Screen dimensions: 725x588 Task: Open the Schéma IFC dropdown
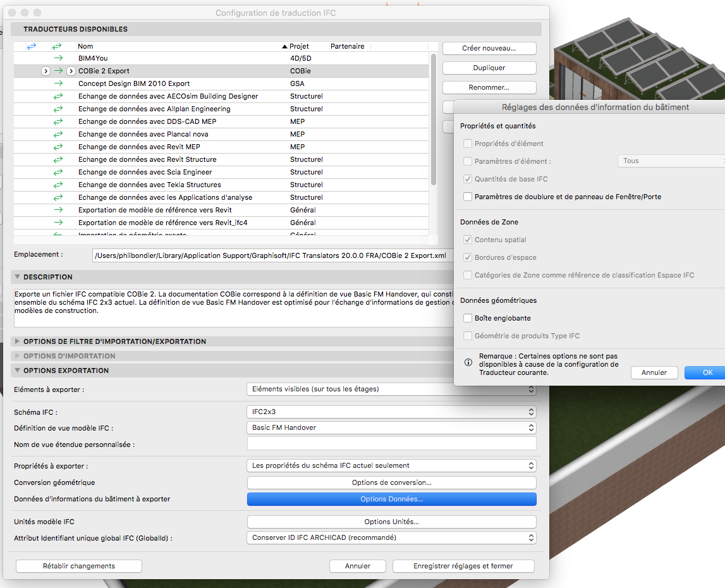coord(391,412)
